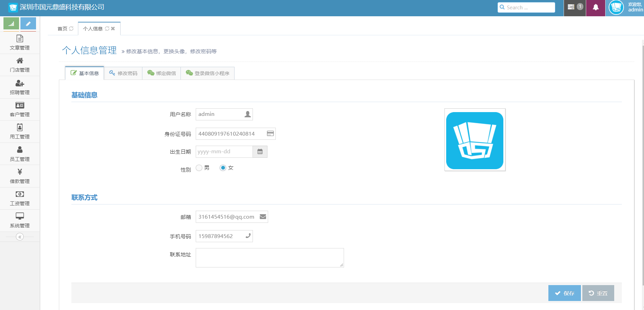The width and height of the screenshot is (644, 310).
Task: Click the 保存 button
Action: pos(564,293)
